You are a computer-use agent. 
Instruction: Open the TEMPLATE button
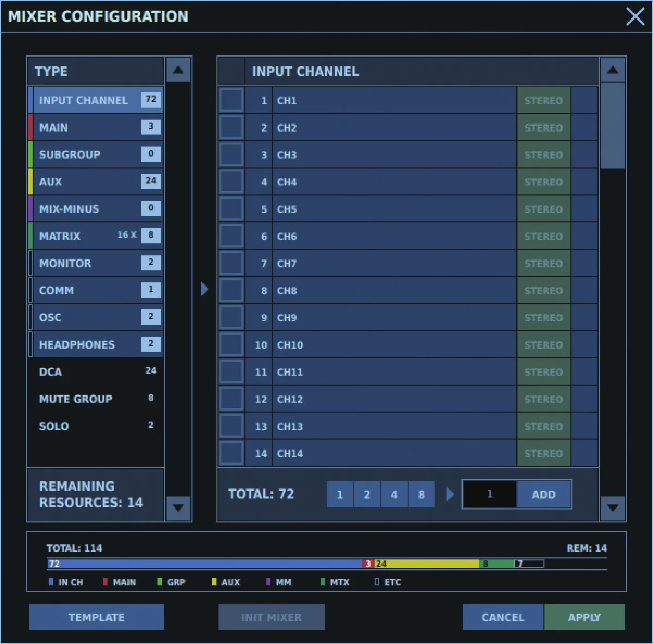click(97, 617)
